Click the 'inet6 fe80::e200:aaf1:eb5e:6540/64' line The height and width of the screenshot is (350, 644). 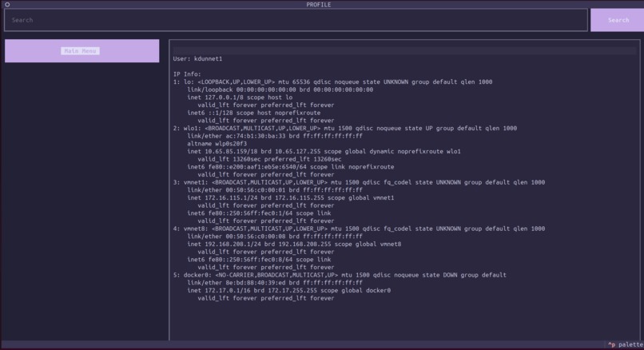[290, 167]
